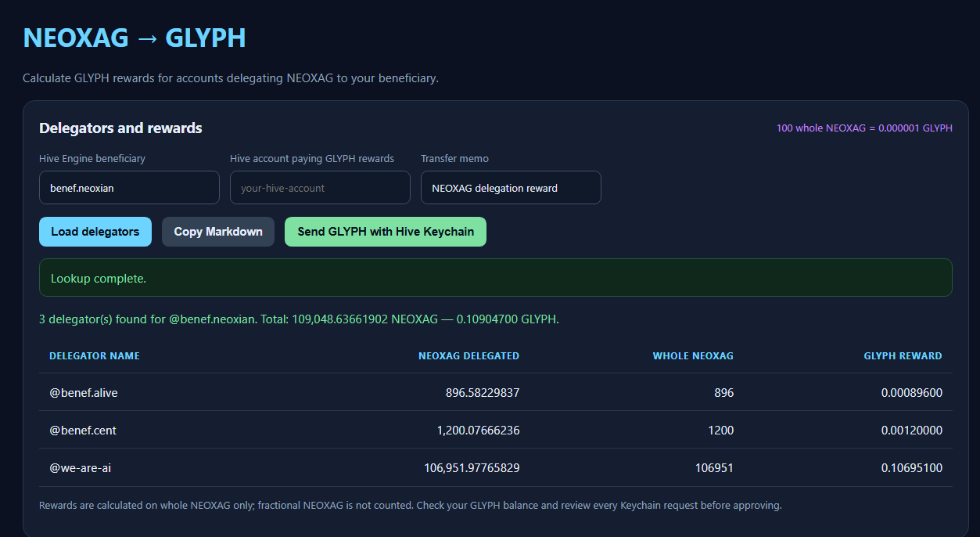Click the Delegators and rewards heading
The width and height of the screenshot is (980, 537).
point(120,128)
